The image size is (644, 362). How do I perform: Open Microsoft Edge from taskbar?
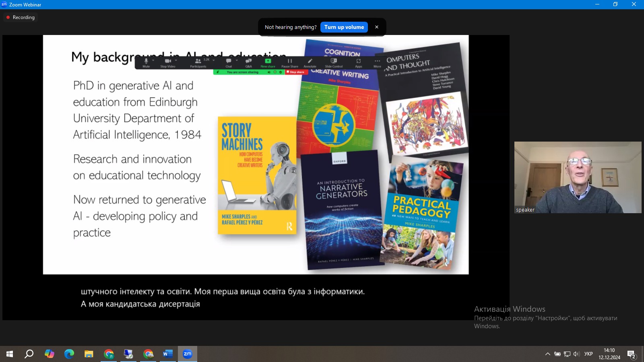point(69,354)
